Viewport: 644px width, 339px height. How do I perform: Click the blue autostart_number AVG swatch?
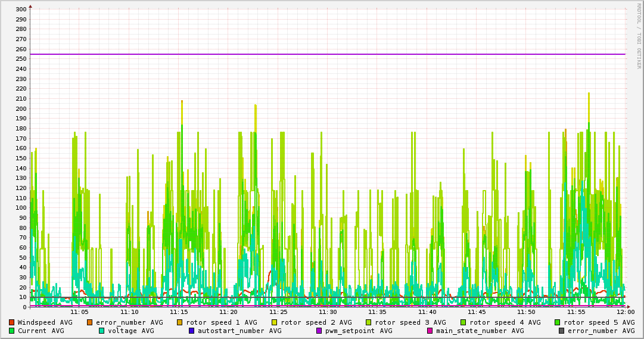192,331
